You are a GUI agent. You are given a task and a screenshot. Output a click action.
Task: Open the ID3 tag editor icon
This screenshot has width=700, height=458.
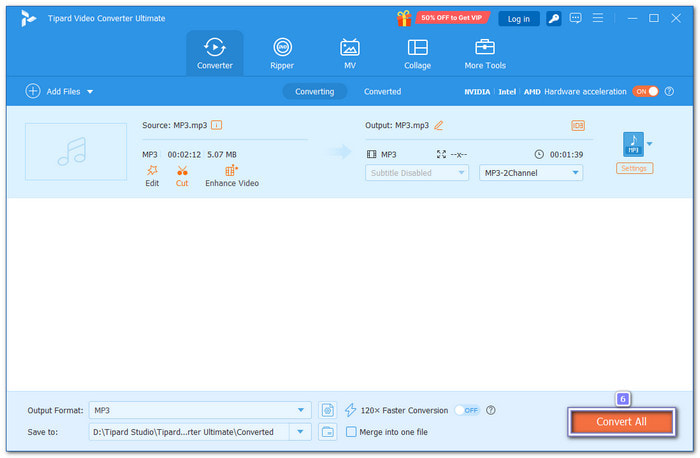[x=577, y=125]
